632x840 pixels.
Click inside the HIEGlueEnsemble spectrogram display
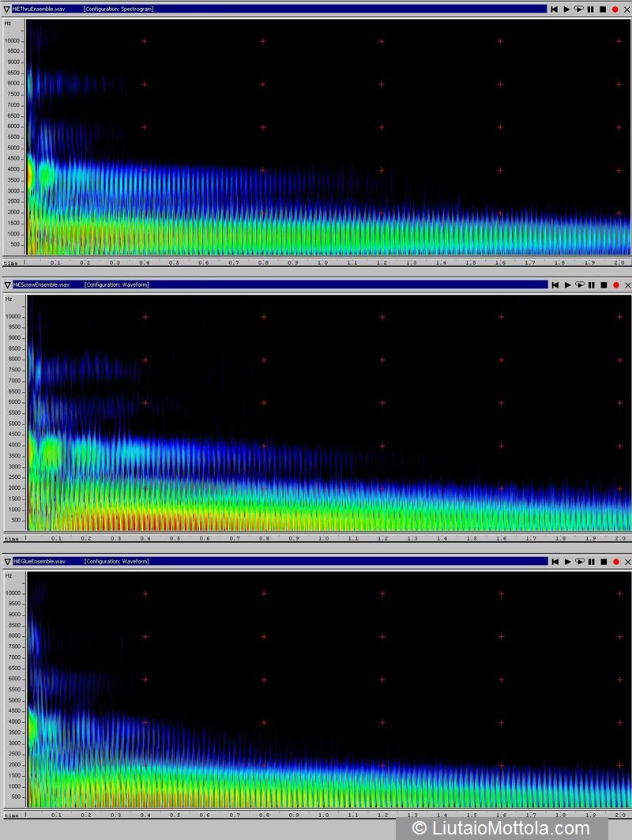click(329, 690)
